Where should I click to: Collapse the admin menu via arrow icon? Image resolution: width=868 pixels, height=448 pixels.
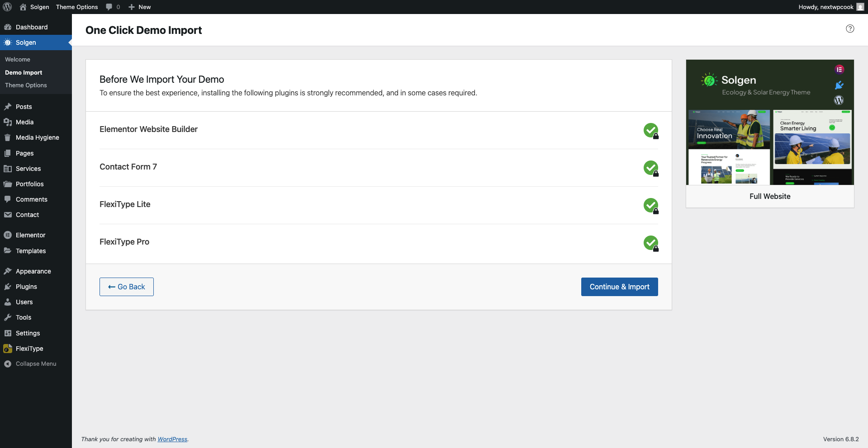[8, 364]
